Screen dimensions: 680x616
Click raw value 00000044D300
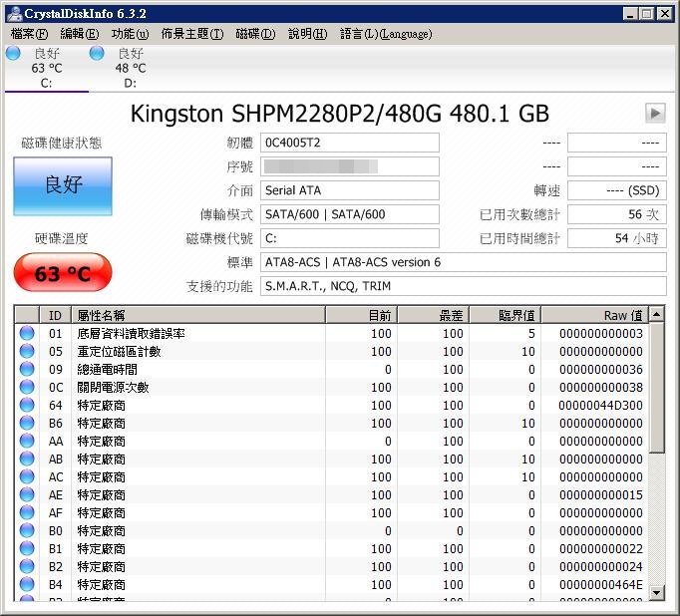[600, 406]
